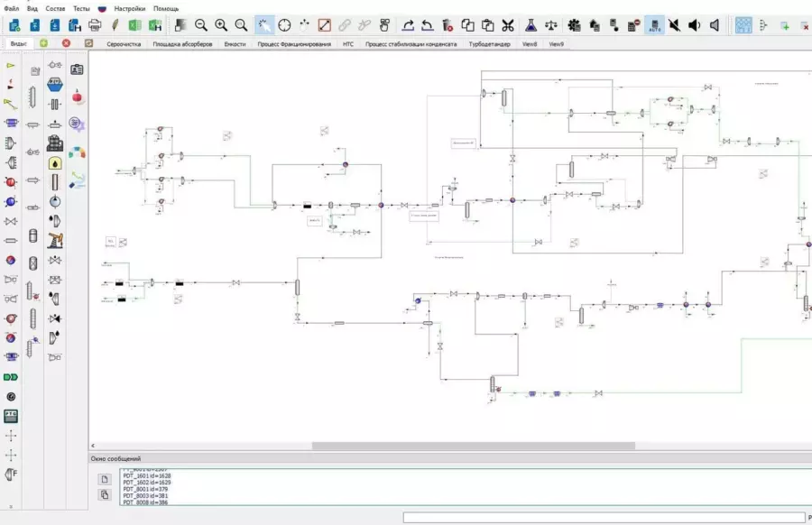Toggle the grid display button
This screenshot has width=812, height=525.
(x=743, y=25)
